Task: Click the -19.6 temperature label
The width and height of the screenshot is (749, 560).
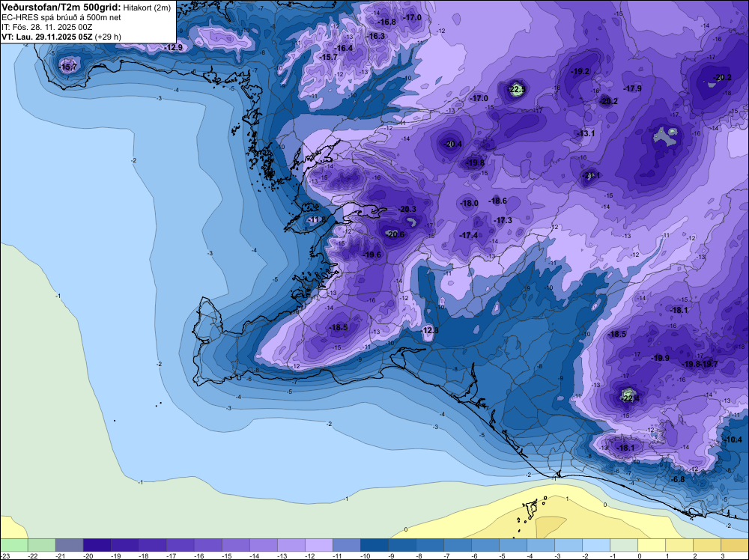Action: click(372, 255)
